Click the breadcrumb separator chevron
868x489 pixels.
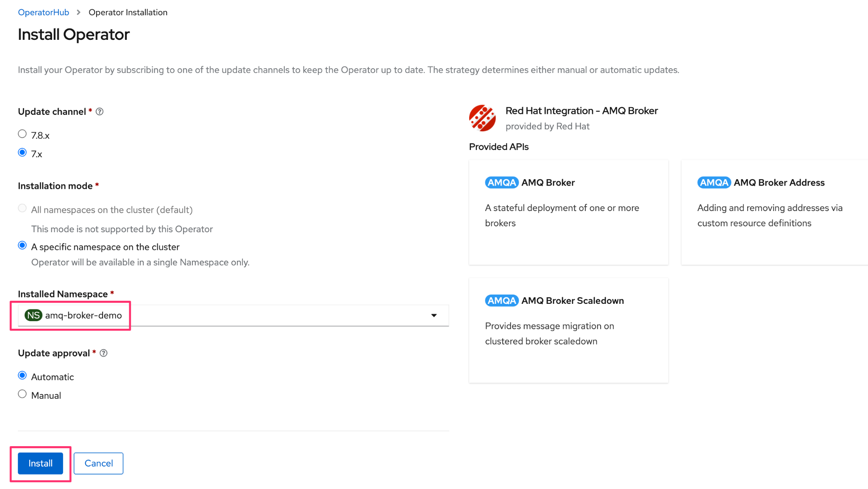78,12
